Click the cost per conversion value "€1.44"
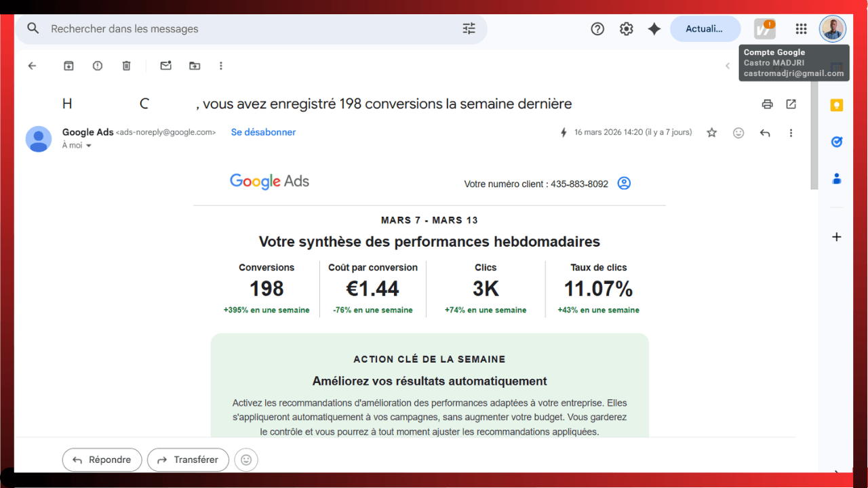 point(373,289)
